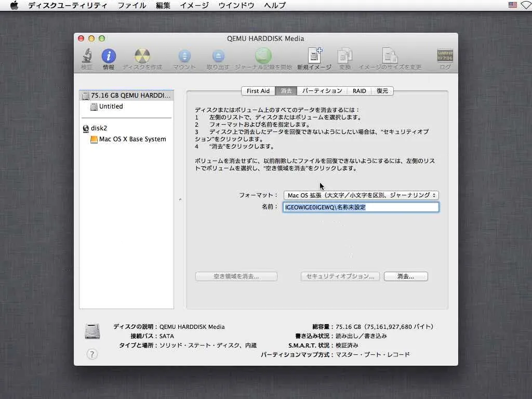Click the Verify microscope toolbar icon
Viewport: 532px width, 399px height.
[x=87, y=56]
